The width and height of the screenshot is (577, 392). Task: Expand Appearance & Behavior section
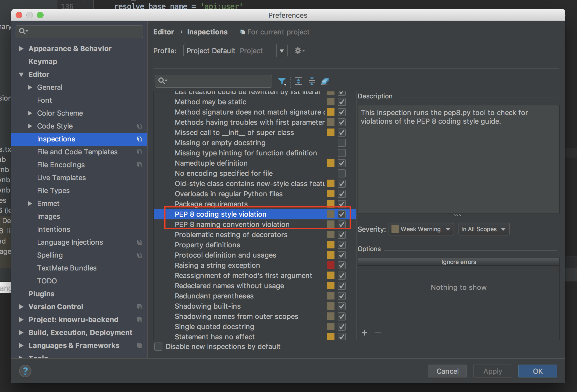[x=21, y=49]
